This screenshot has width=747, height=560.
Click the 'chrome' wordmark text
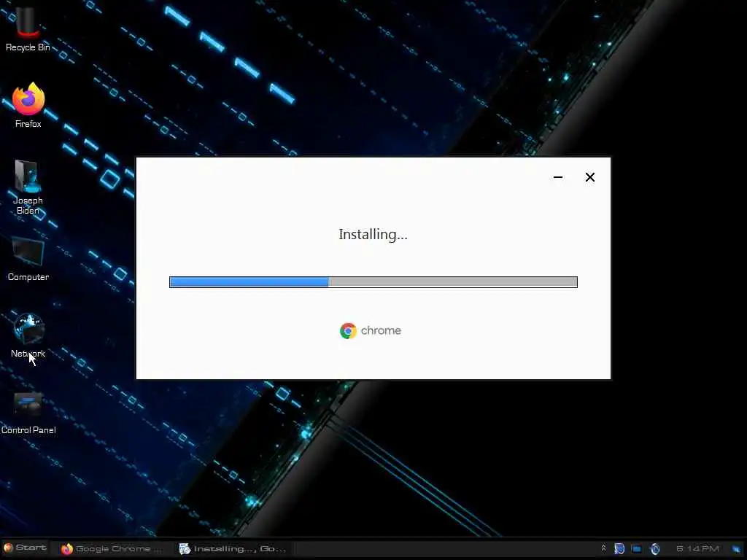tap(381, 330)
